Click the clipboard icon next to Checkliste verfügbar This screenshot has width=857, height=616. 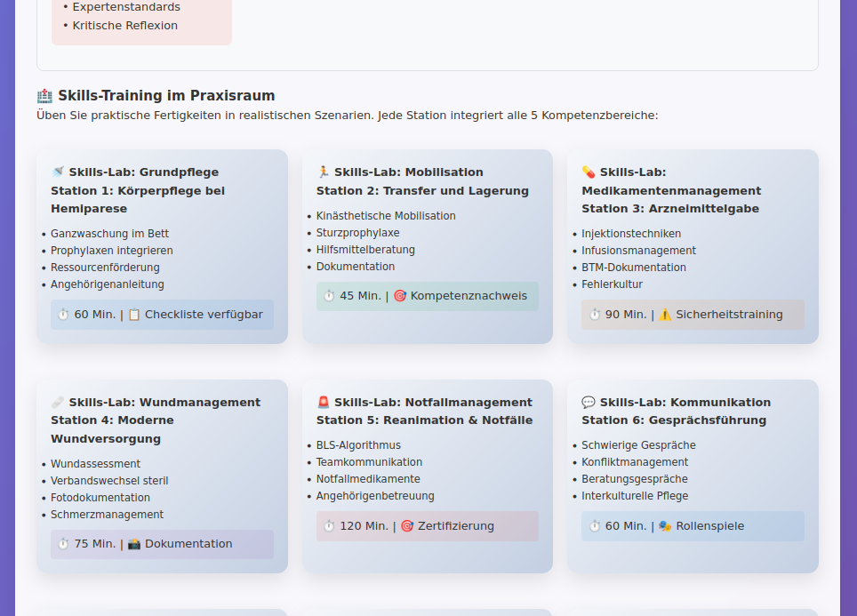click(x=134, y=315)
